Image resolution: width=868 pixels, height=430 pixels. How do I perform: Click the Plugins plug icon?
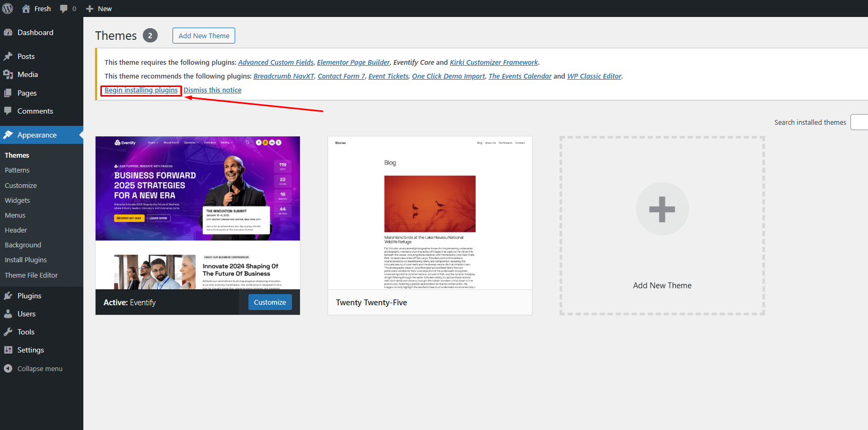[8, 296]
